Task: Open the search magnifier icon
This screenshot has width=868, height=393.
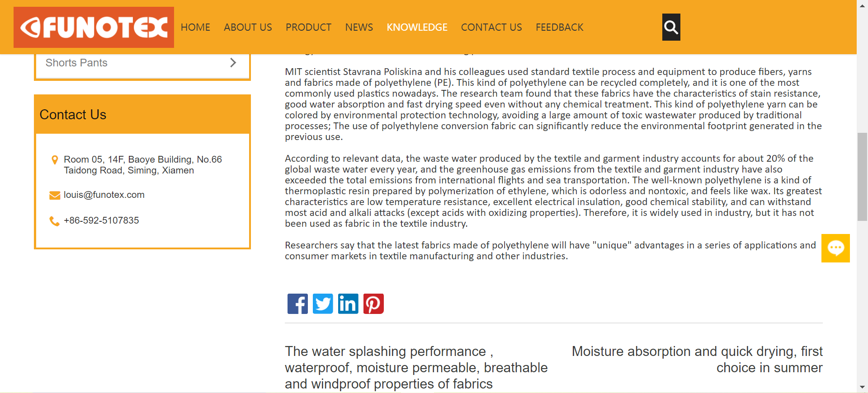Action: [671, 27]
